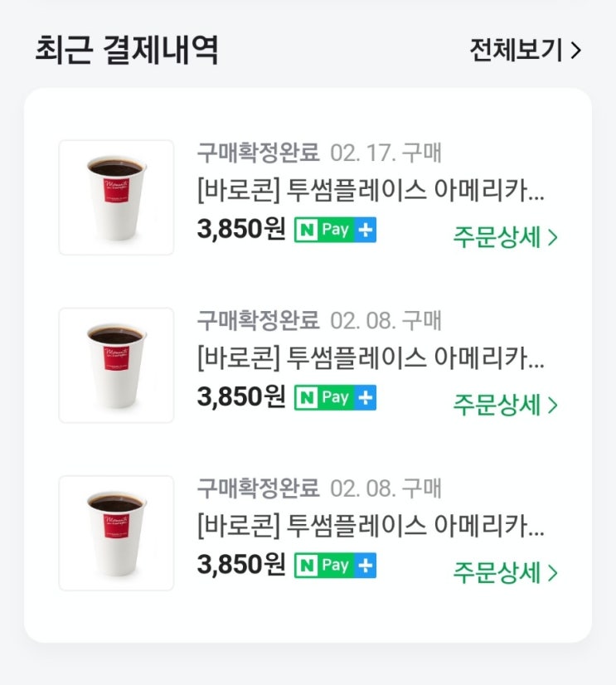The image size is (616, 685).
Task: Select the 투썸플레이스 product title of the middle order
Action: 371,361
